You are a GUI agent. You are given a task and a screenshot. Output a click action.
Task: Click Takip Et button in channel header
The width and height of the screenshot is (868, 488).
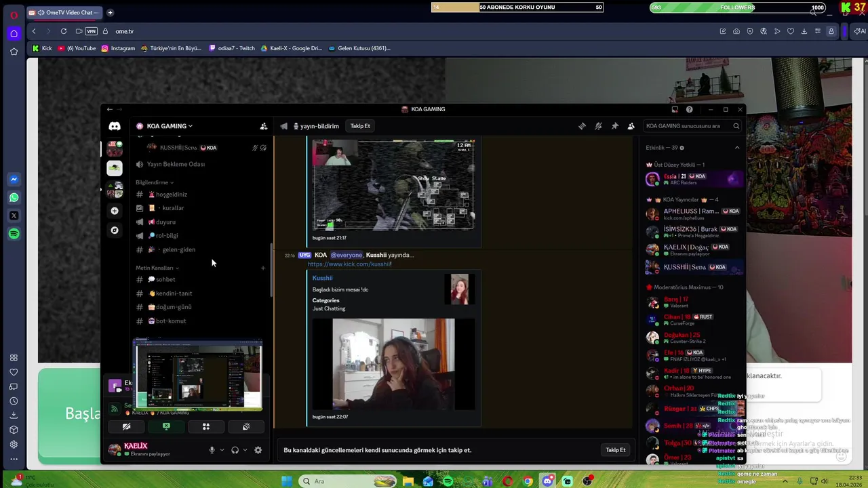pos(360,126)
